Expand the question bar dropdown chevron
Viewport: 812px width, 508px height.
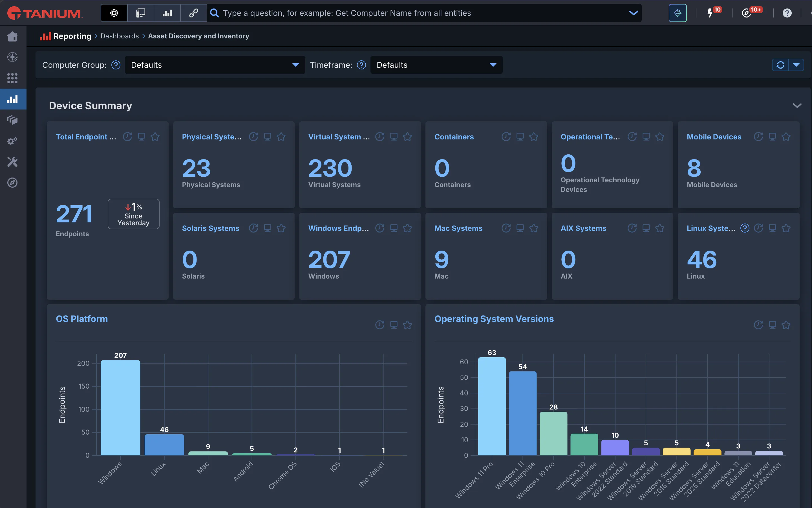click(x=634, y=13)
